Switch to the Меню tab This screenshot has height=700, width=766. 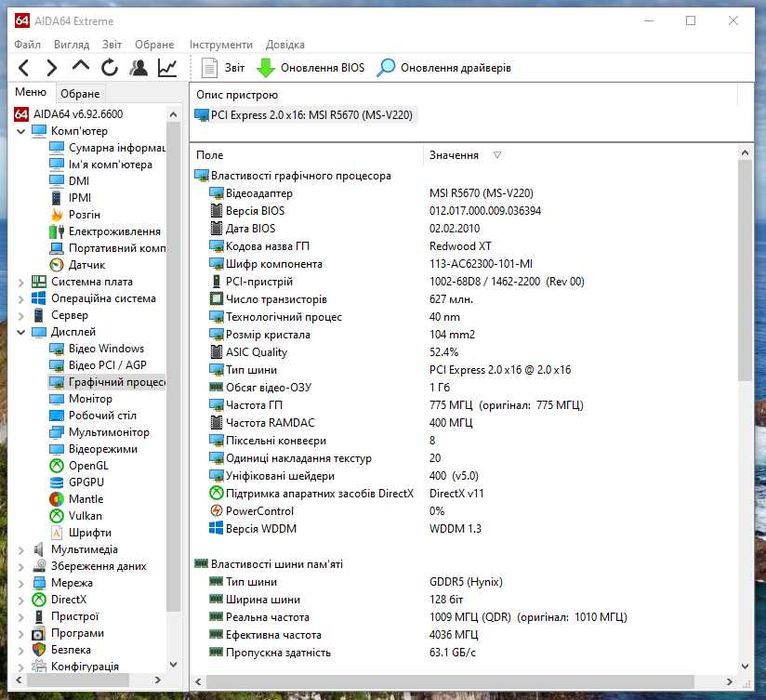pos(31,92)
